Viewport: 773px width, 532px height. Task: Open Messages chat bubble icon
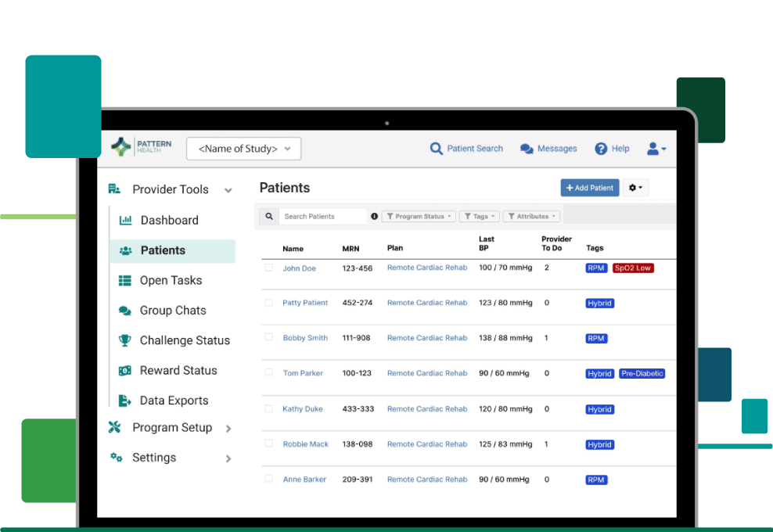(527, 149)
